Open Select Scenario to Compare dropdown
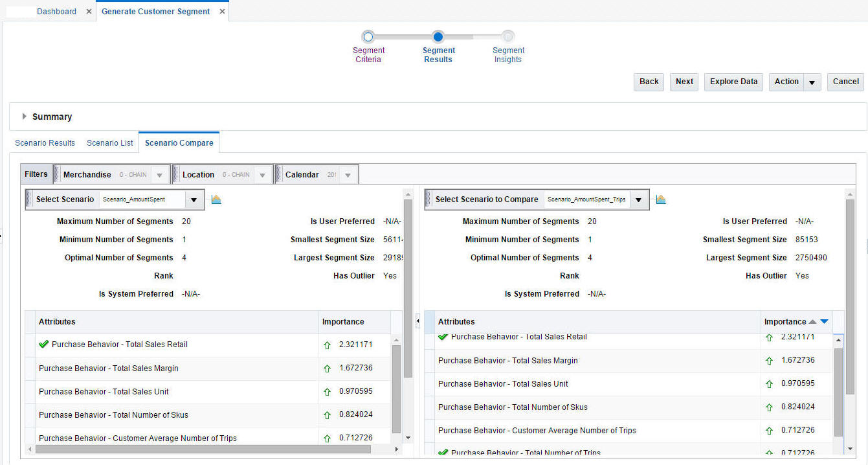The width and height of the screenshot is (868, 465). point(638,199)
